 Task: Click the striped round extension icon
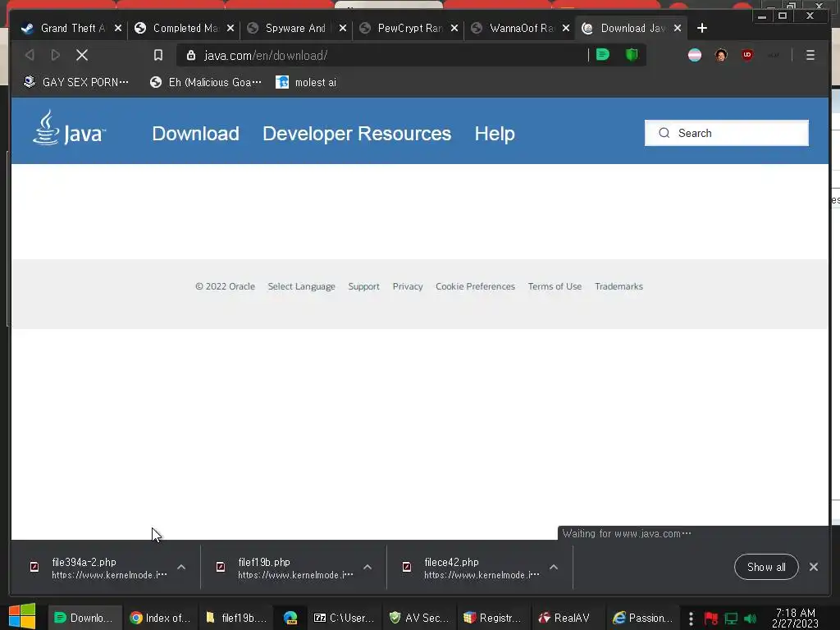[695, 55]
